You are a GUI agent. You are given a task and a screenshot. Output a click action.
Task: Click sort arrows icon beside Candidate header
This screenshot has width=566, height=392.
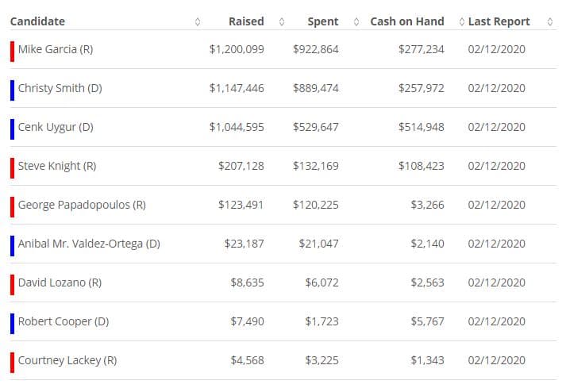(198, 21)
